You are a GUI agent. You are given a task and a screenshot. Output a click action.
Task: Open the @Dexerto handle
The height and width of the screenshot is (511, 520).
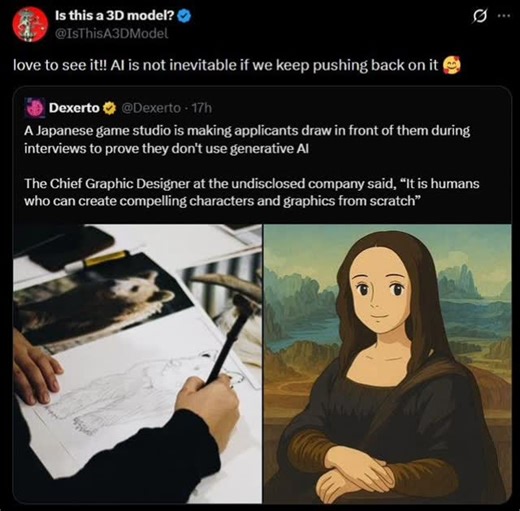[151, 108]
